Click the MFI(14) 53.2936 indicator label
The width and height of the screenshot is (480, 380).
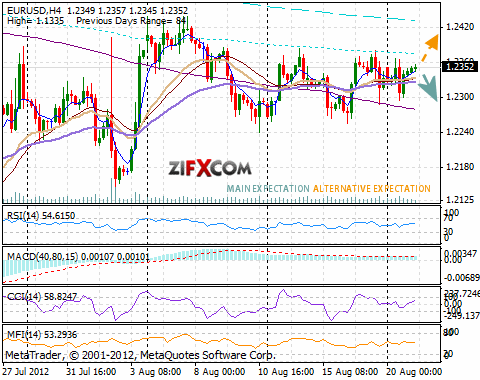coord(42,334)
